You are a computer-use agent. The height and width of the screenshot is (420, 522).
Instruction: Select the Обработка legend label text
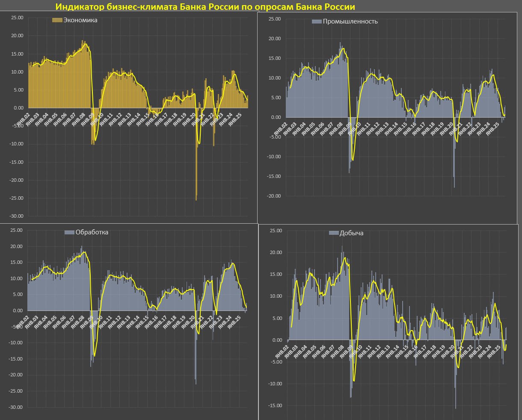coord(92,232)
